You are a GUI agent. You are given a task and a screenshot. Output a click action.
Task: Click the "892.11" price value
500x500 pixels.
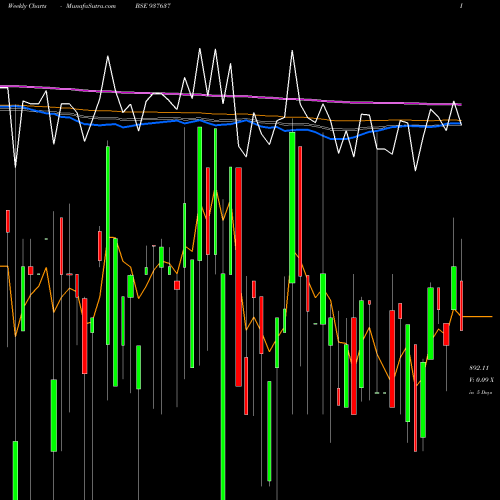479,368
